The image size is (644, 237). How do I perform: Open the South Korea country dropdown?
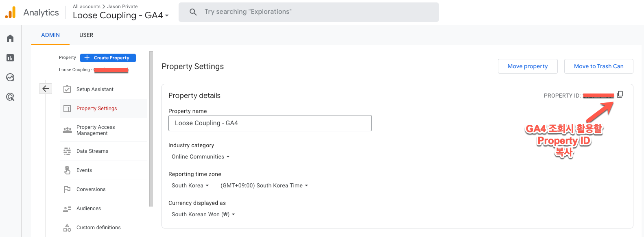190,185
